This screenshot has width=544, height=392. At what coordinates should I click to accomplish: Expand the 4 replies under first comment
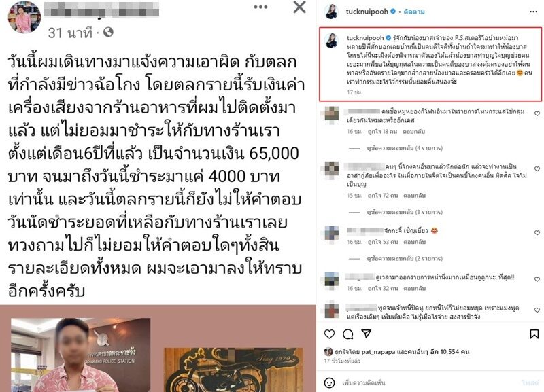pos(405,148)
